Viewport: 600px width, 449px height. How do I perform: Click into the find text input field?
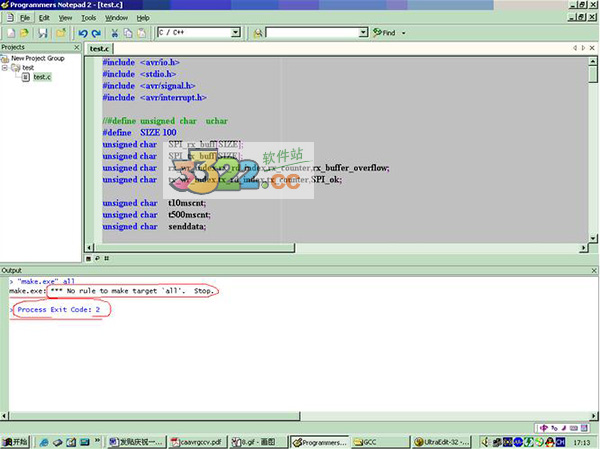[312, 33]
